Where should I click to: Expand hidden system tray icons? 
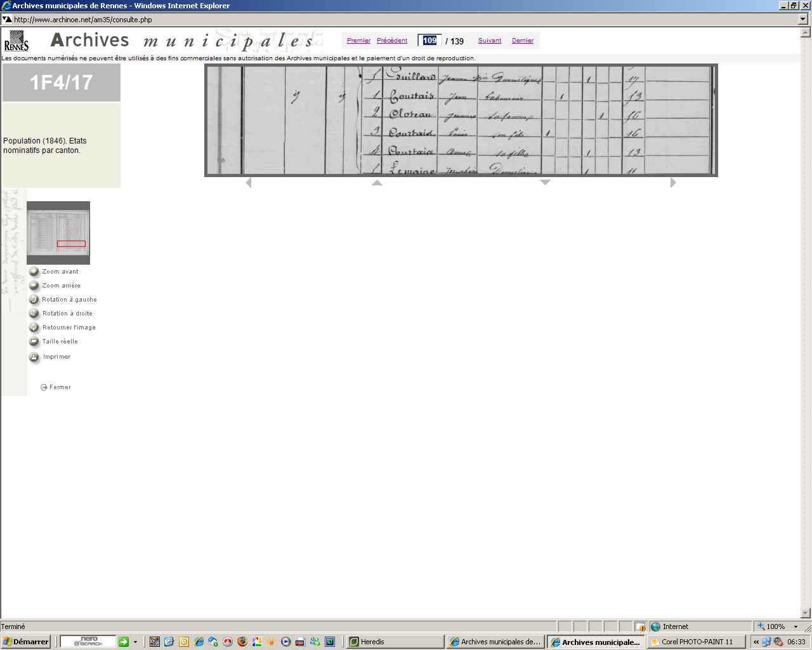coord(756,642)
